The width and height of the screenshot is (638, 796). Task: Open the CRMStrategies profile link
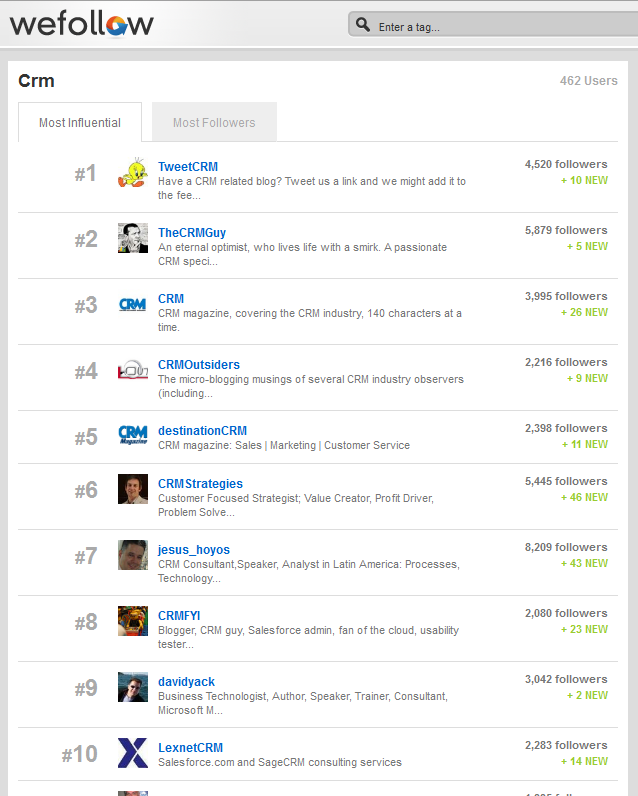click(x=200, y=484)
